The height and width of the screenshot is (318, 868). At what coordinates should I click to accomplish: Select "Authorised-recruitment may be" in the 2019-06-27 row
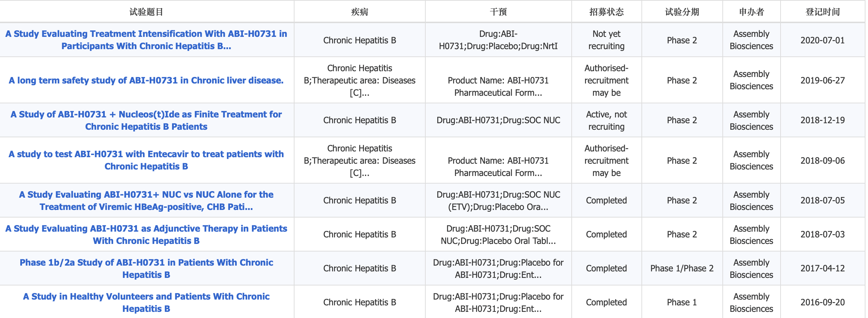607,80
